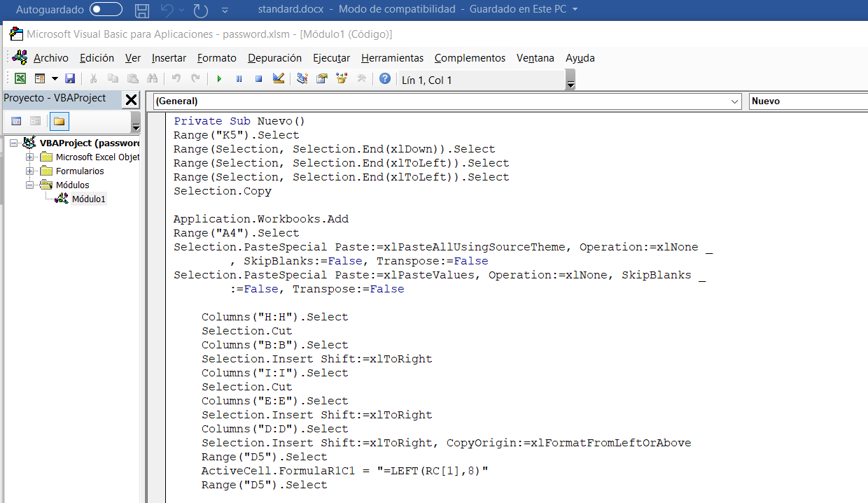This screenshot has width=868, height=503.
Task: Click the blue Help question mark icon
Action: click(x=384, y=79)
